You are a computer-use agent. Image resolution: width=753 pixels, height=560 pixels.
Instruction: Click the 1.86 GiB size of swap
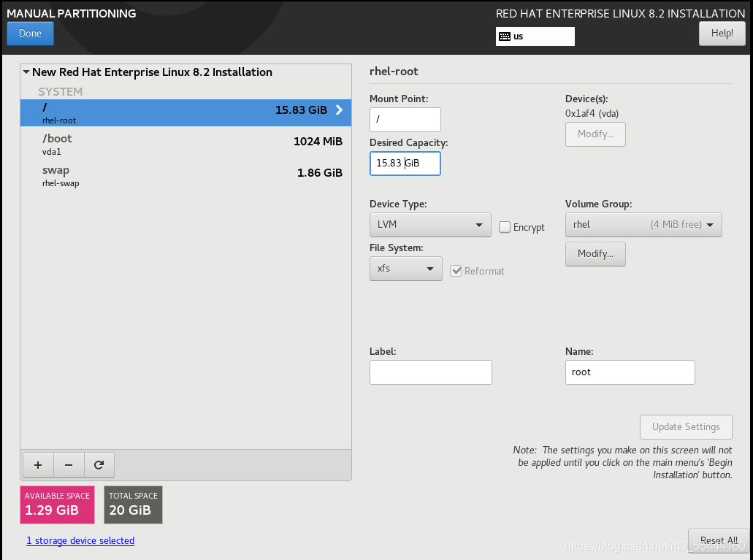coord(320,173)
